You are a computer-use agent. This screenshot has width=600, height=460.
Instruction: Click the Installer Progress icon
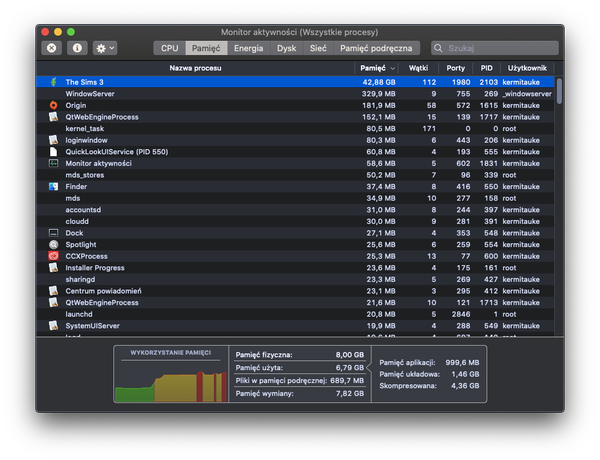pyautogui.click(x=54, y=268)
